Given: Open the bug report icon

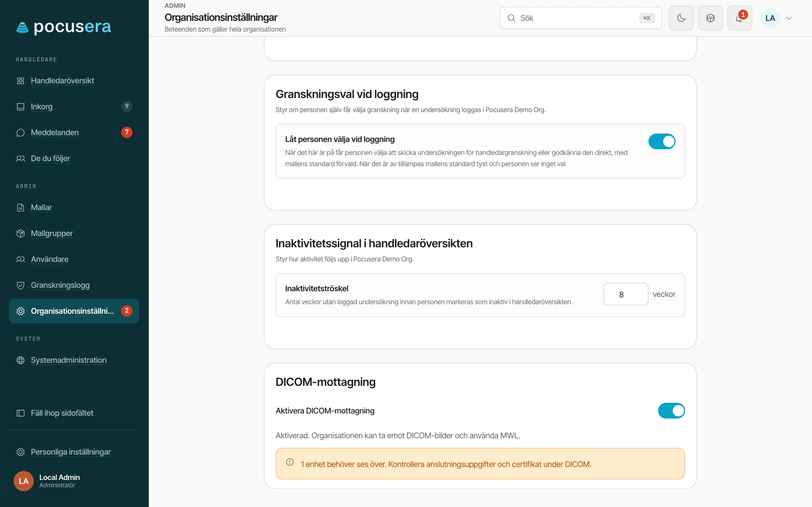Looking at the screenshot, I should 710,18.
